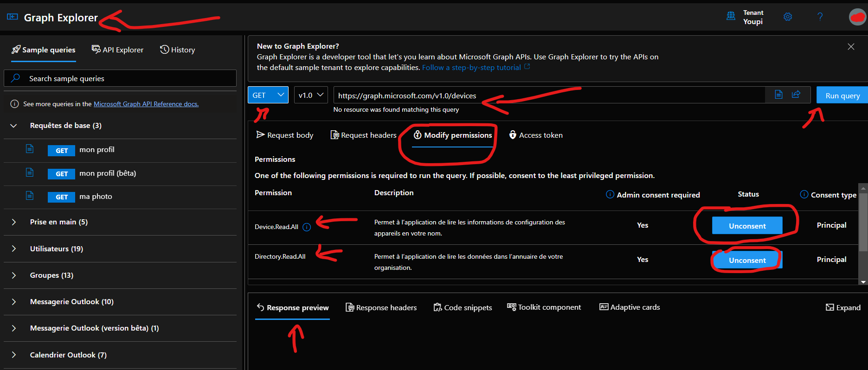Screen dimensions: 868x370
Task: Switch to the API Explorer tab
Action: pyautogui.click(x=117, y=50)
